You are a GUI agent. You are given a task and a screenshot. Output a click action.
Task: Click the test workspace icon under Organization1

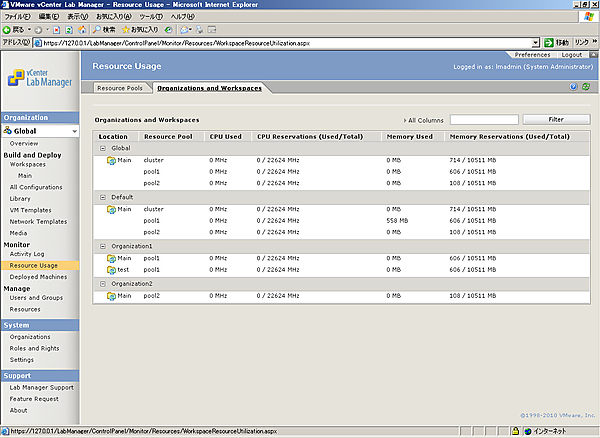(x=111, y=270)
